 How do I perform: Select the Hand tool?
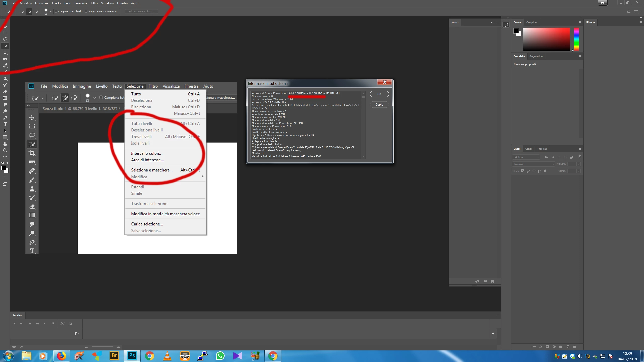tap(5, 144)
